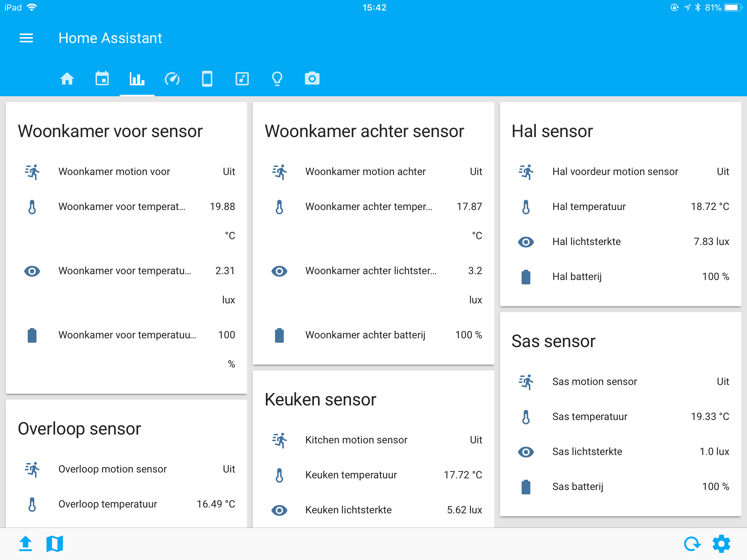Switch to the home tab

67,79
